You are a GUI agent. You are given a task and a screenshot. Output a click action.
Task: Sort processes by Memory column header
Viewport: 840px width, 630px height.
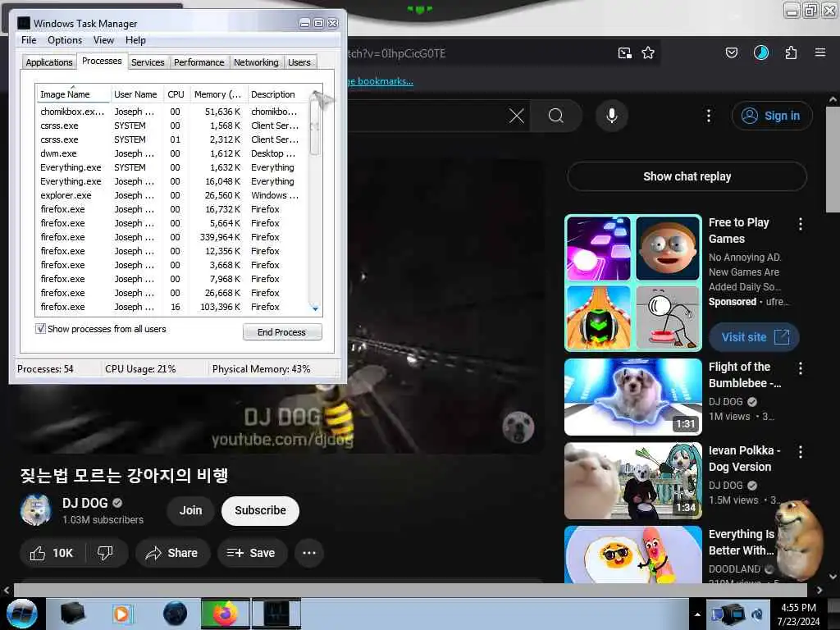click(x=218, y=94)
